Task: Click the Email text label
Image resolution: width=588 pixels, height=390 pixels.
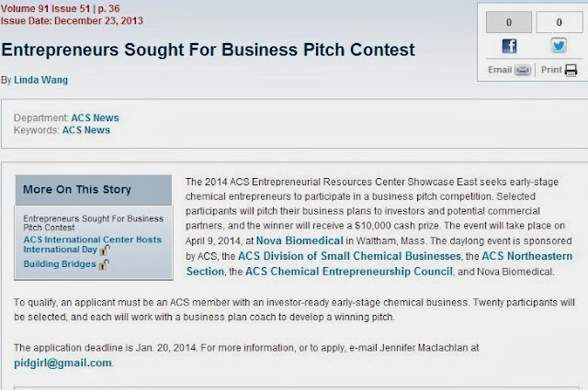Action: (500, 70)
